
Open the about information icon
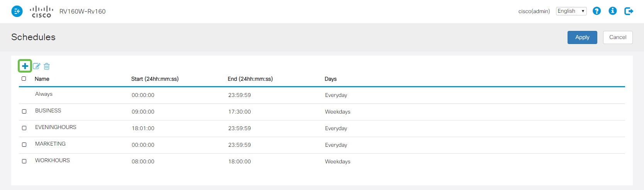coord(612,11)
